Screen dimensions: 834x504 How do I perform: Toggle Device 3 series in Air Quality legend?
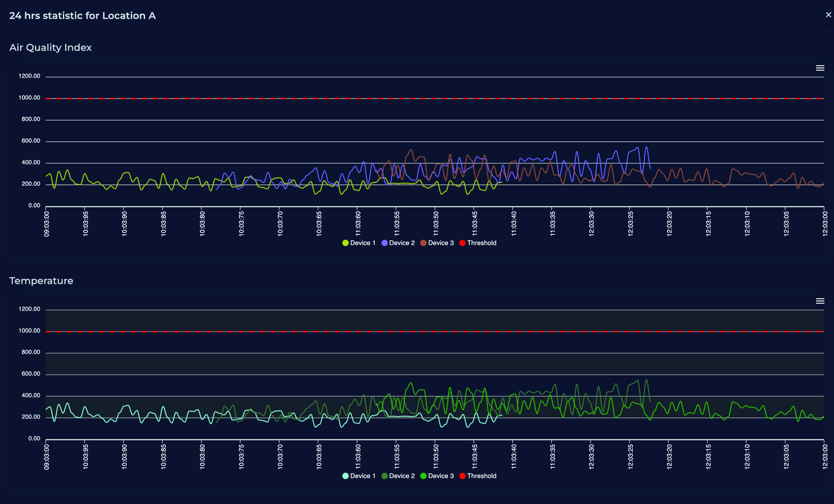437,243
